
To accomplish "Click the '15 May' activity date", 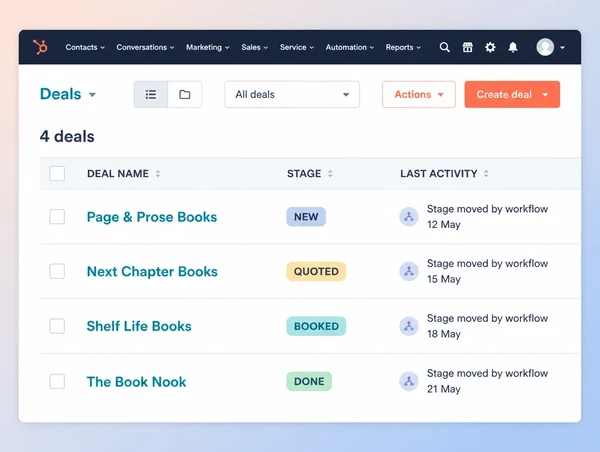I will pyautogui.click(x=443, y=279).
